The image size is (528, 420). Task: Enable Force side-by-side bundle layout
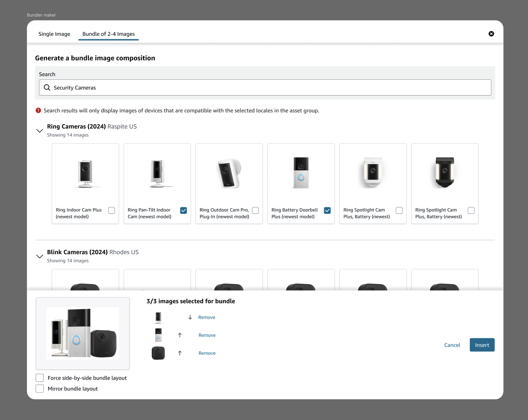40,378
